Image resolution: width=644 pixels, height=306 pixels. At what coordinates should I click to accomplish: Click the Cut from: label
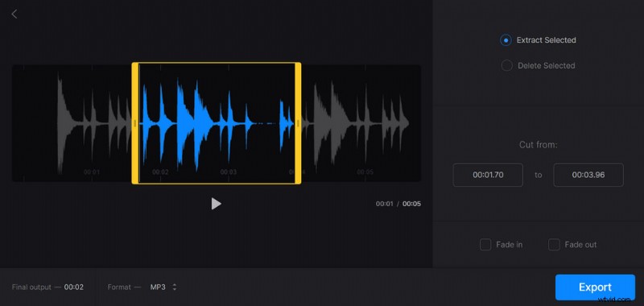click(538, 145)
